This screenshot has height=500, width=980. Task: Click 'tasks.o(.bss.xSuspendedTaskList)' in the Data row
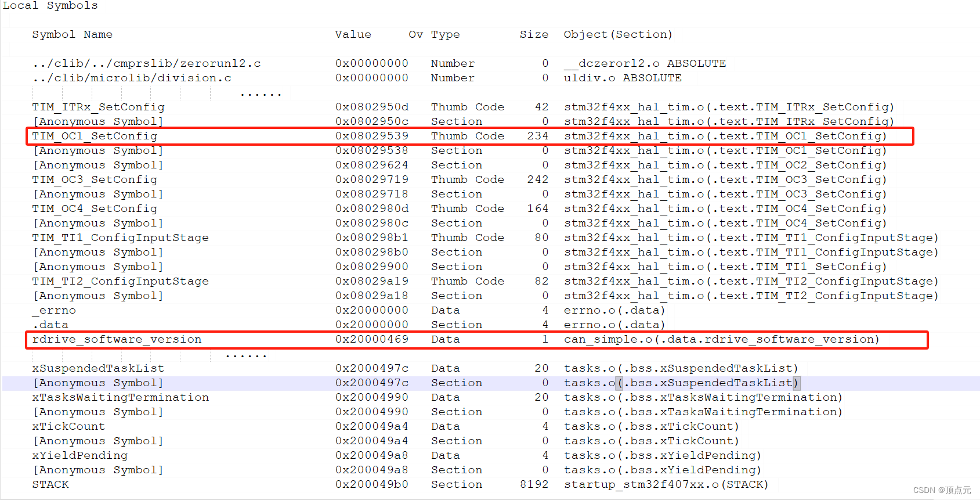[x=681, y=368]
